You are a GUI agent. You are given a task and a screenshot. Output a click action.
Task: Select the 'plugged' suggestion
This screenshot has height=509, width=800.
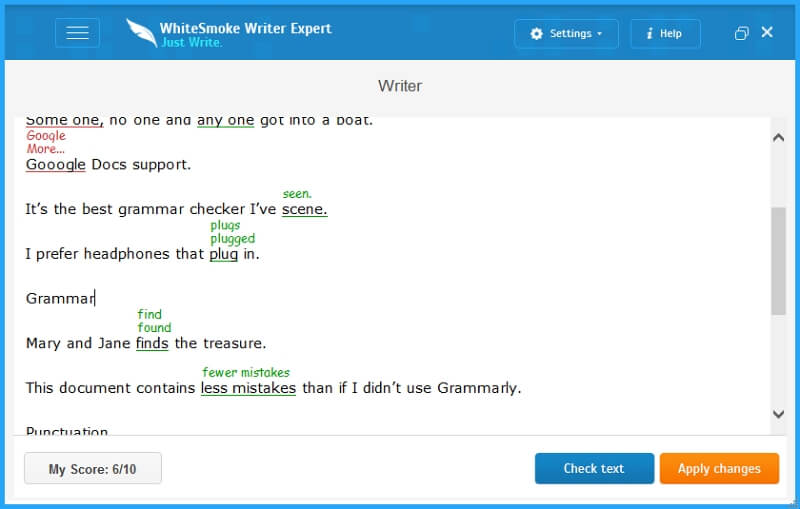point(232,239)
